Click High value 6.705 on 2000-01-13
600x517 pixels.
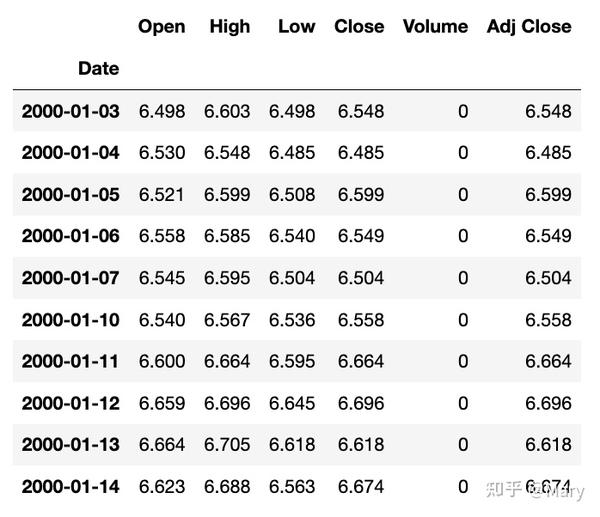227,445
